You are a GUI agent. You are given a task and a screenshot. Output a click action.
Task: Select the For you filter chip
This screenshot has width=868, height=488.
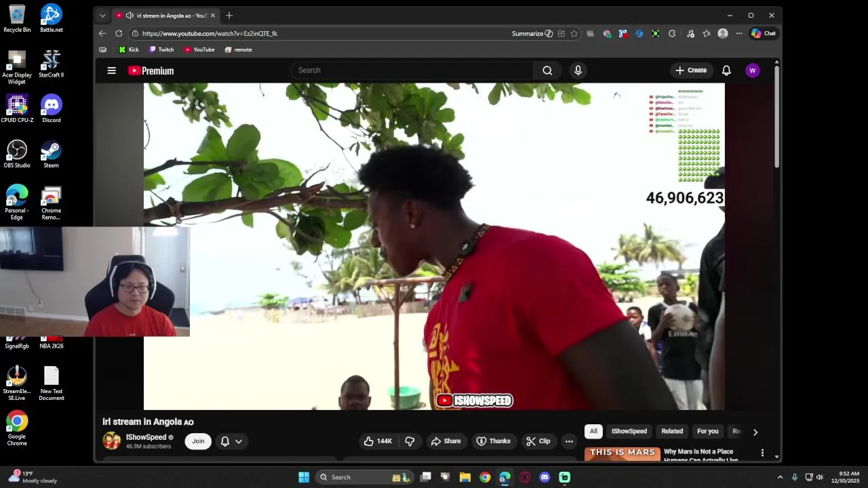707,431
